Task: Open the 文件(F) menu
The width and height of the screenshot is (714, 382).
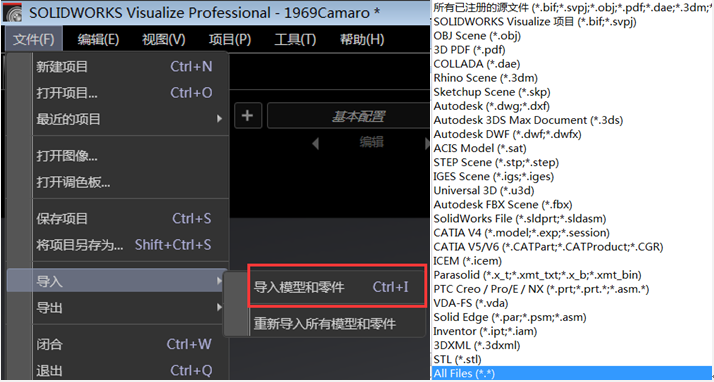Action: 34,39
